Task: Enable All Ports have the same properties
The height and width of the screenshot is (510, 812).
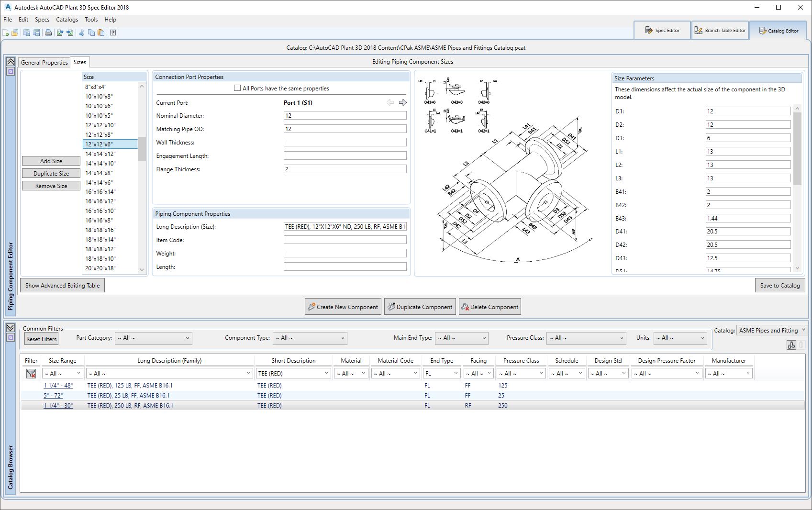Action: [x=237, y=88]
